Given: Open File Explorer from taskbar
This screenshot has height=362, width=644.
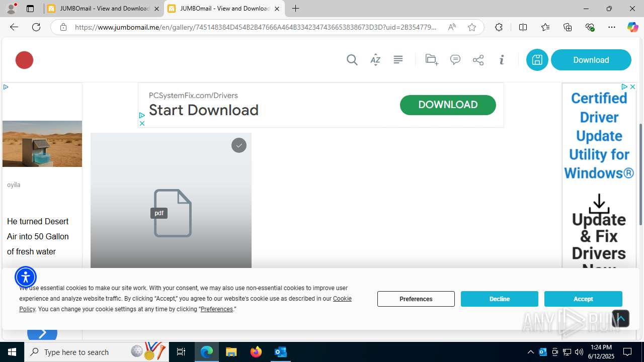Looking at the screenshot, I should click(x=231, y=352).
